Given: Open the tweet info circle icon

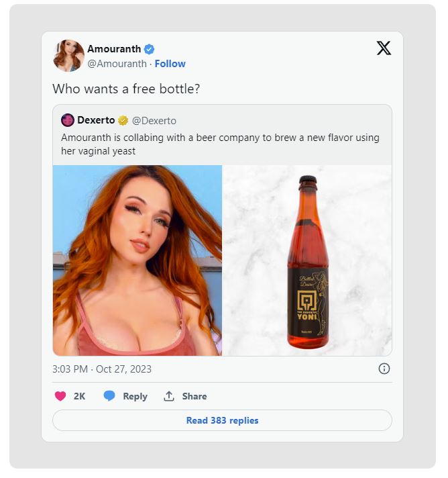Looking at the screenshot, I should tap(384, 369).
